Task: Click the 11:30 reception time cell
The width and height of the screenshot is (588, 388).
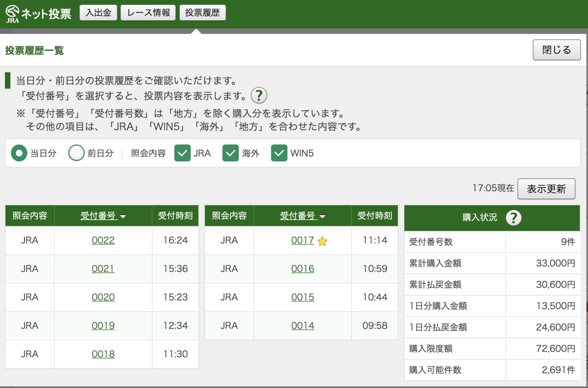Action: click(x=175, y=354)
